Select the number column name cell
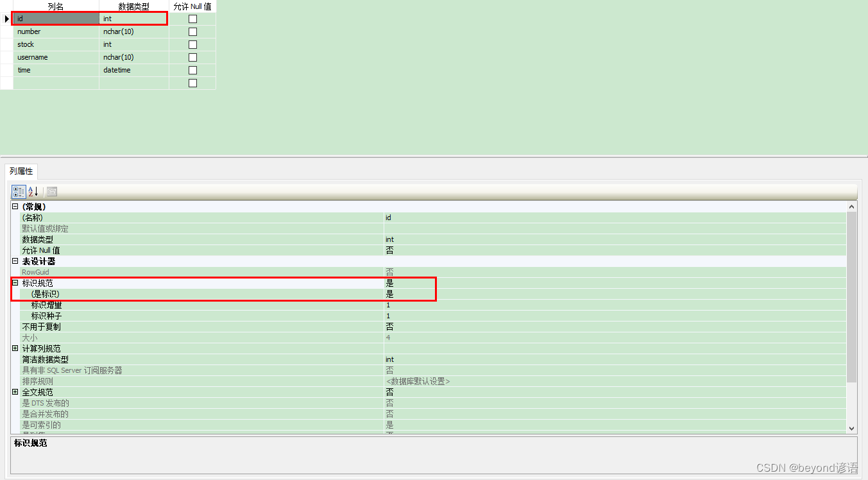868x480 pixels. (x=56, y=31)
